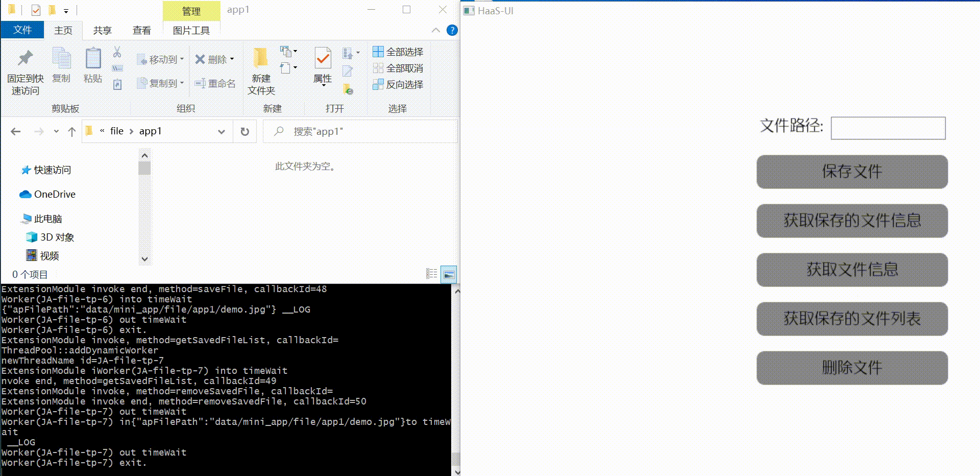Click the copy path icon under scissors
Image resolution: width=980 pixels, height=476 pixels.
pyautogui.click(x=117, y=68)
